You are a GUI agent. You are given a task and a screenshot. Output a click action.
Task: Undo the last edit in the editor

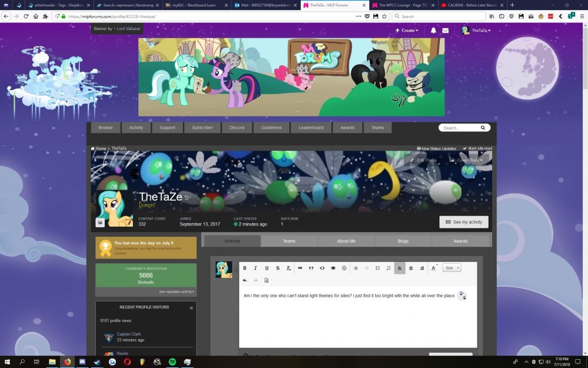245,280
